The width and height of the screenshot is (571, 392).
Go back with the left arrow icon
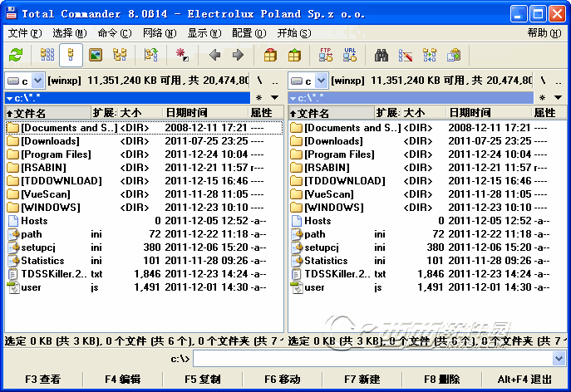click(214, 55)
